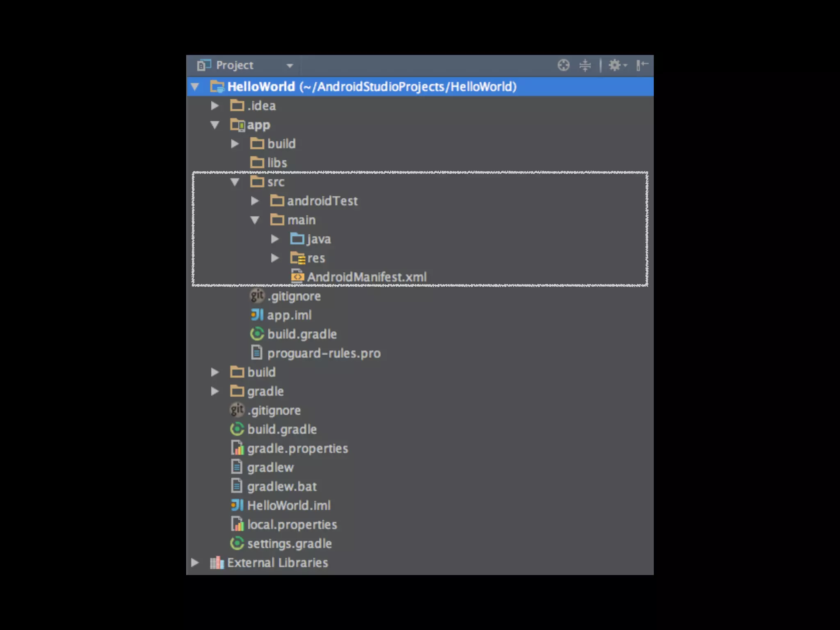Select the libs folder

click(277, 163)
